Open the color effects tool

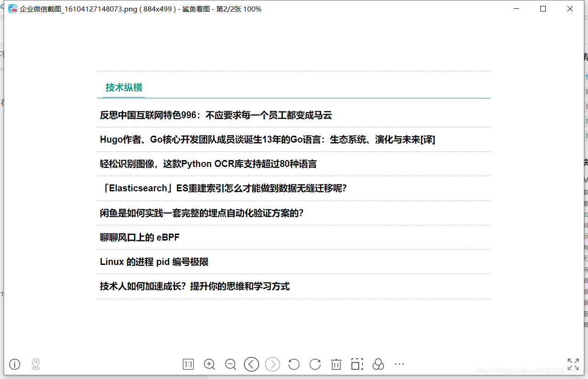click(378, 364)
